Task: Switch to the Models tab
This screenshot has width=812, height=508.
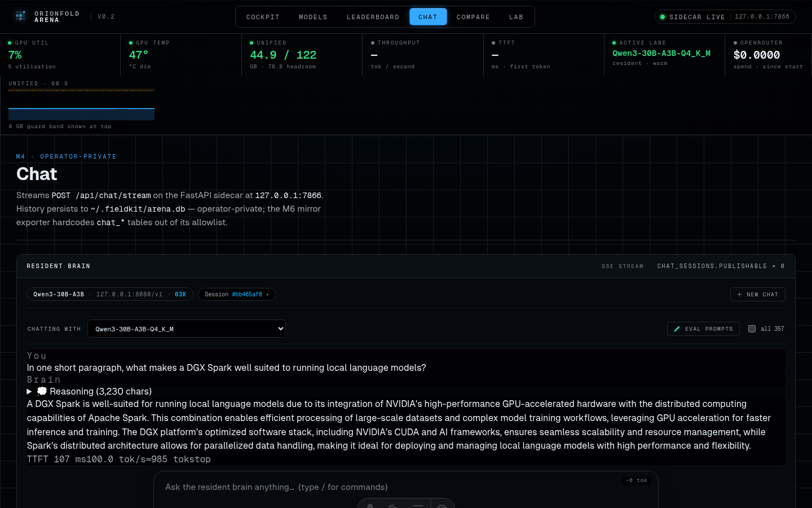Action: pos(313,17)
